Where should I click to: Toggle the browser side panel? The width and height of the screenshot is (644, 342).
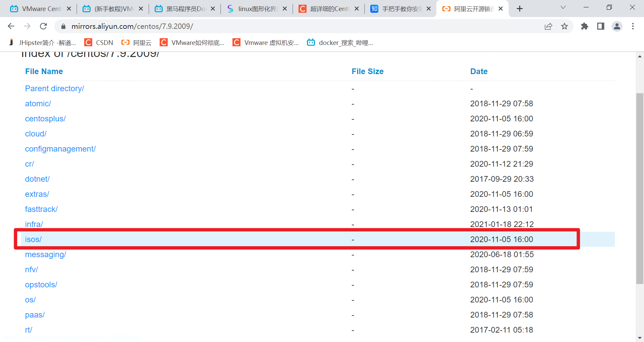pyautogui.click(x=601, y=26)
